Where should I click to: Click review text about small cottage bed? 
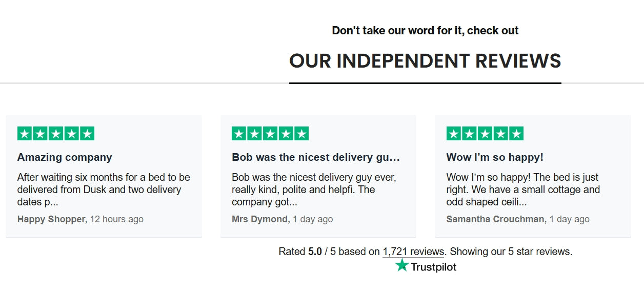523,189
